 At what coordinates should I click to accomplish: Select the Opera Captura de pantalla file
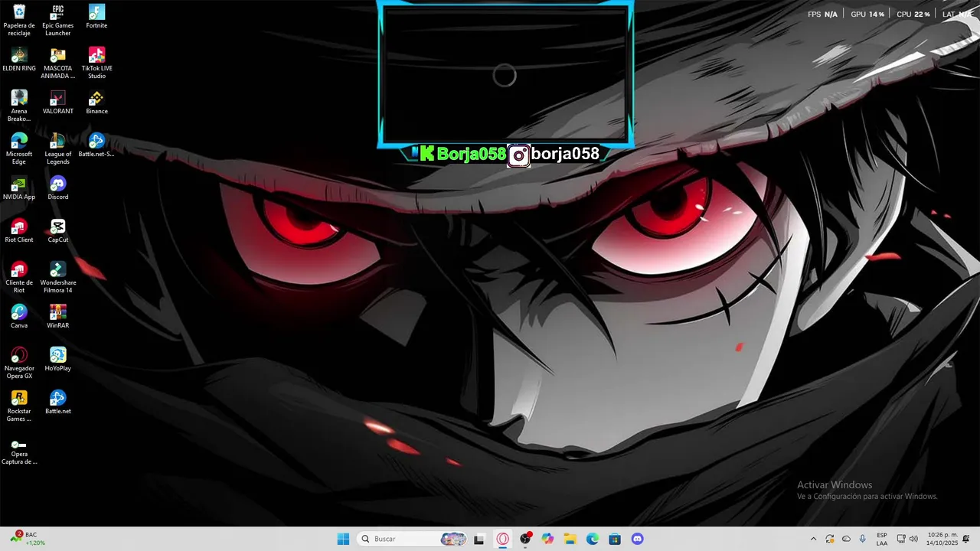(19, 452)
